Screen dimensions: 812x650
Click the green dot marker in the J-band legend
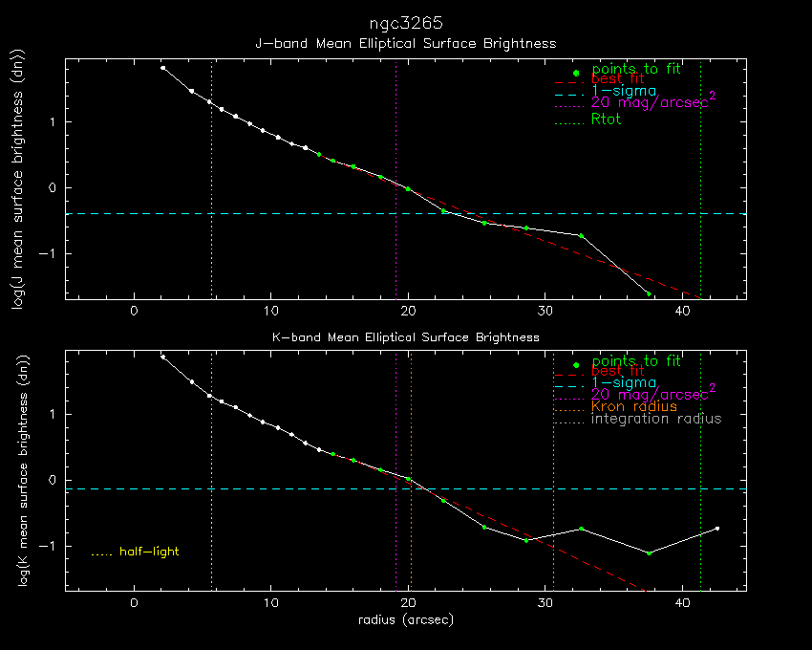[575, 73]
